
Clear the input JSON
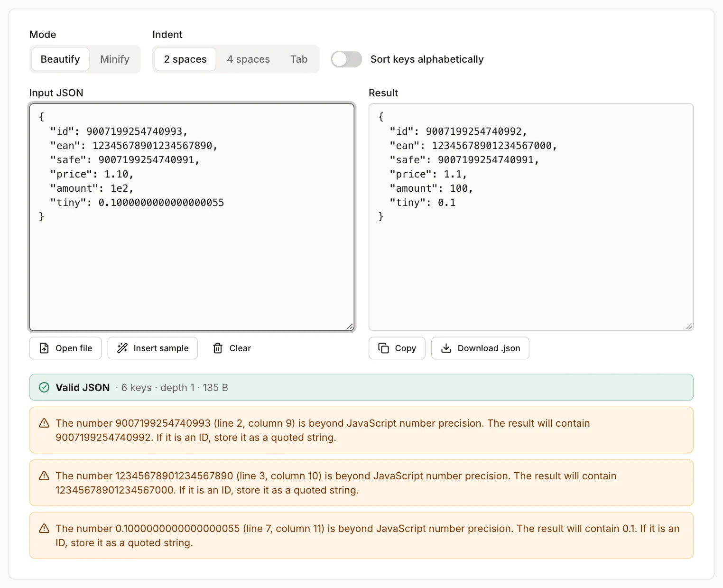tap(232, 348)
